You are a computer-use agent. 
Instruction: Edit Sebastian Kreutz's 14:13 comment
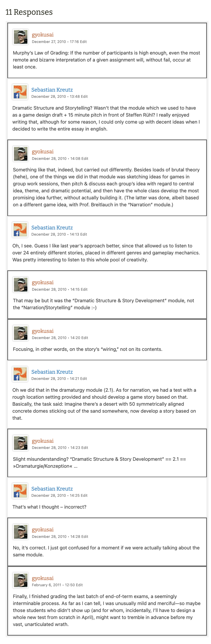83,234
